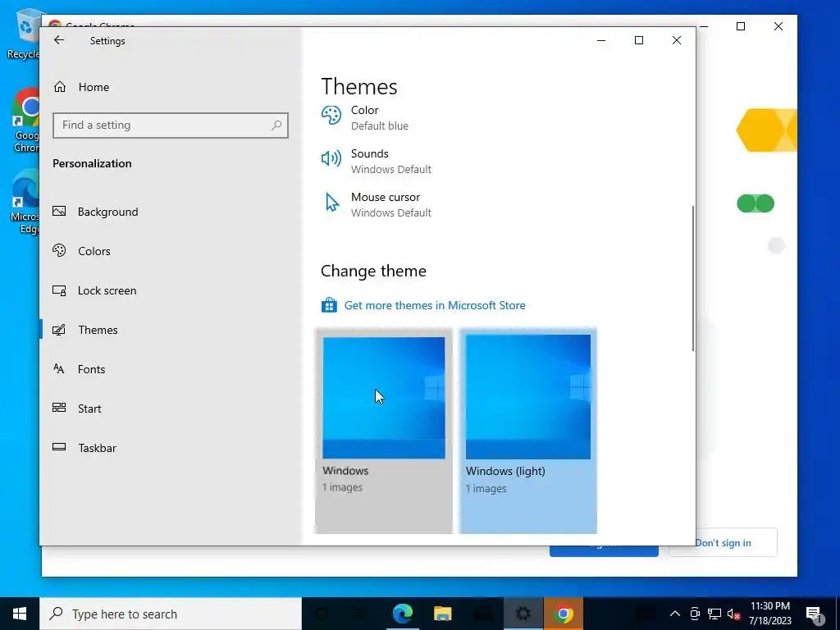This screenshot has width=840, height=630.
Task: Maximize the Google Chrome window behind
Action: pyautogui.click(x=741, y=26)
